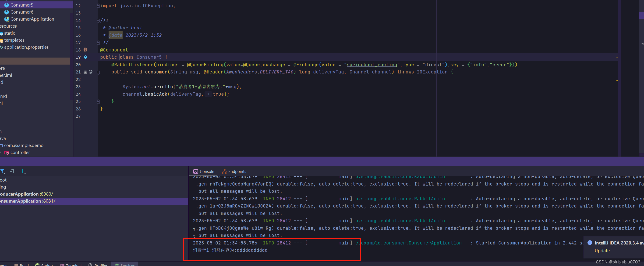Click the class gutter icon on line 19
The height and width of the screenshot is (266, 644).
(x=85, y=57)
